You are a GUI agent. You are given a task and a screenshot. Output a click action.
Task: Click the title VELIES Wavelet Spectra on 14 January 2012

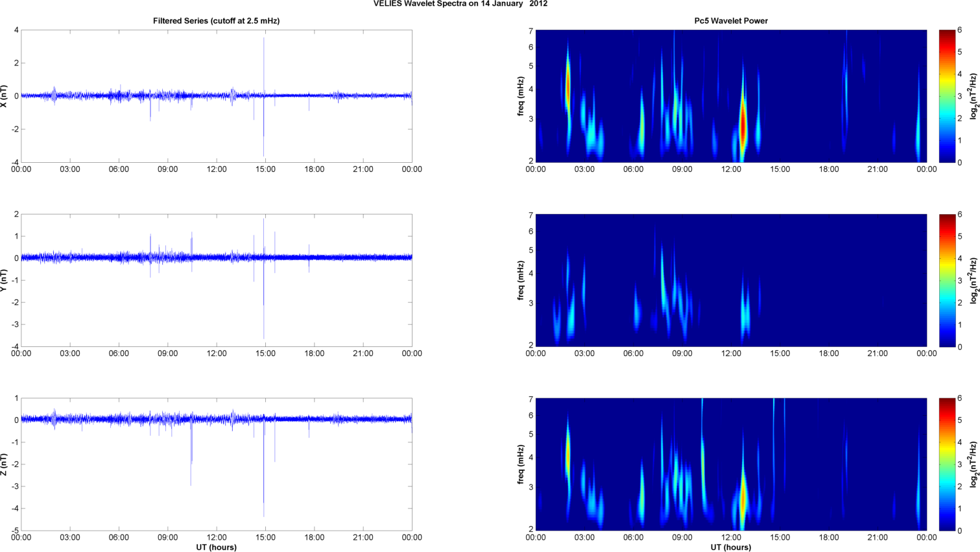(x=460, y=4)
